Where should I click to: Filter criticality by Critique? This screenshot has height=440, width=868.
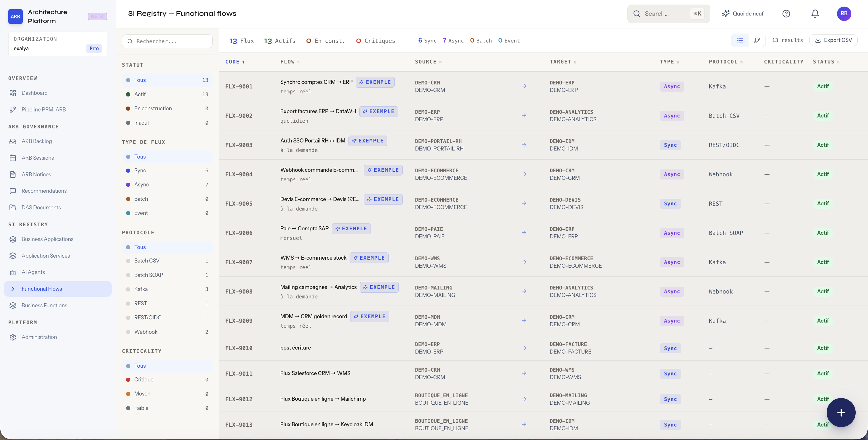(x=167, y=380)
